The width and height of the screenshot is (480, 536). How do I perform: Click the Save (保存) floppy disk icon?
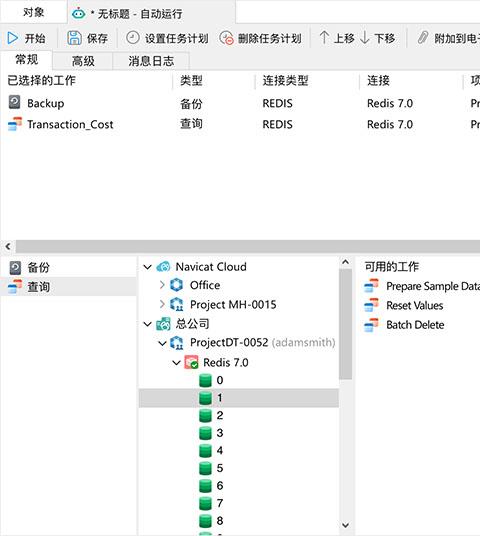pos(74,38)
